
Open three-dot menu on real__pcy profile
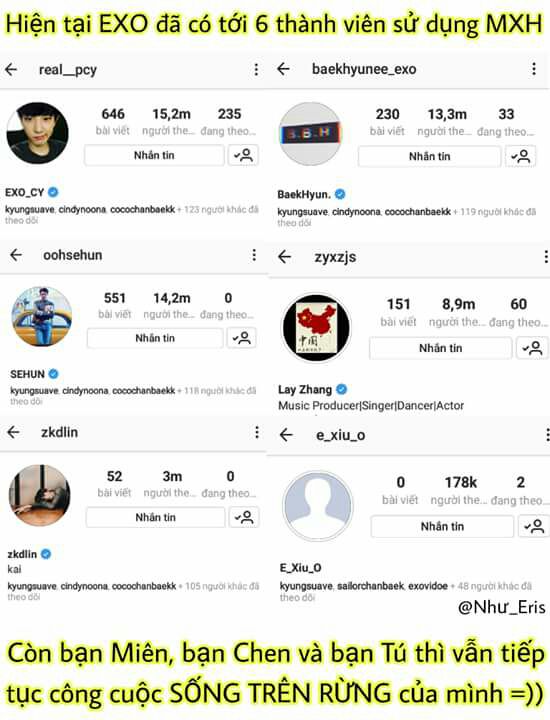(256, 69)
